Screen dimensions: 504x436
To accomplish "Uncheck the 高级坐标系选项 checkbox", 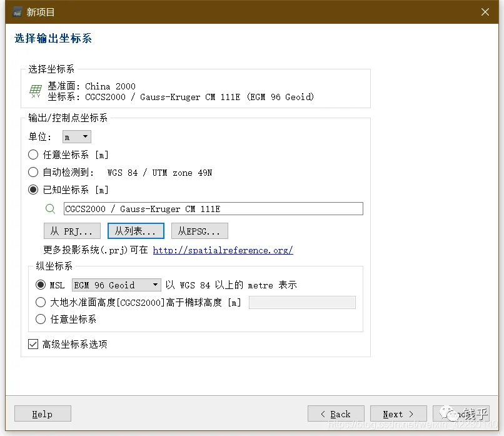I will click(33, 344).
